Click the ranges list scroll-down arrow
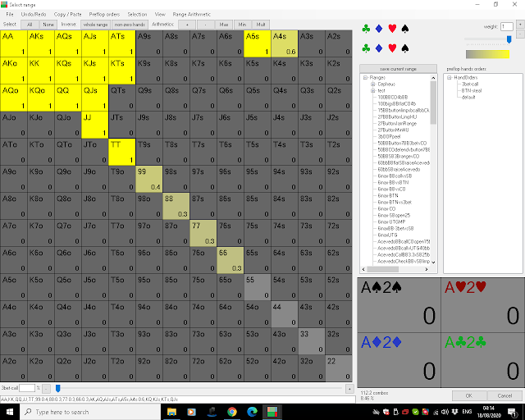Viewport: 525px width, 420px height. click(x=433, y=262)
